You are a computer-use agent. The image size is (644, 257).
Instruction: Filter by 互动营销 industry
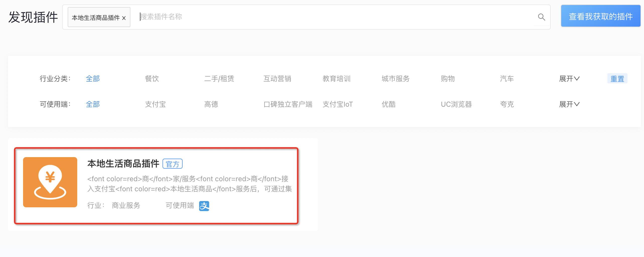pyautogui.click(x=277, y=79)
